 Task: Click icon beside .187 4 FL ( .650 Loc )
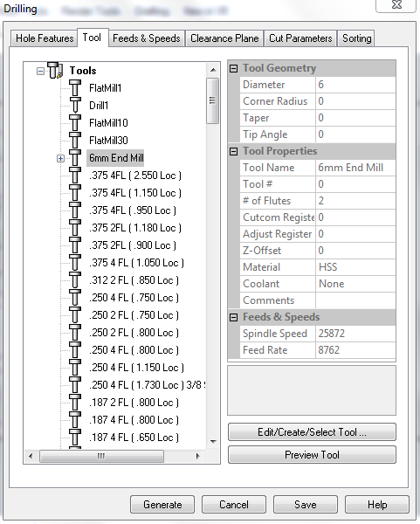coord(75,438)
